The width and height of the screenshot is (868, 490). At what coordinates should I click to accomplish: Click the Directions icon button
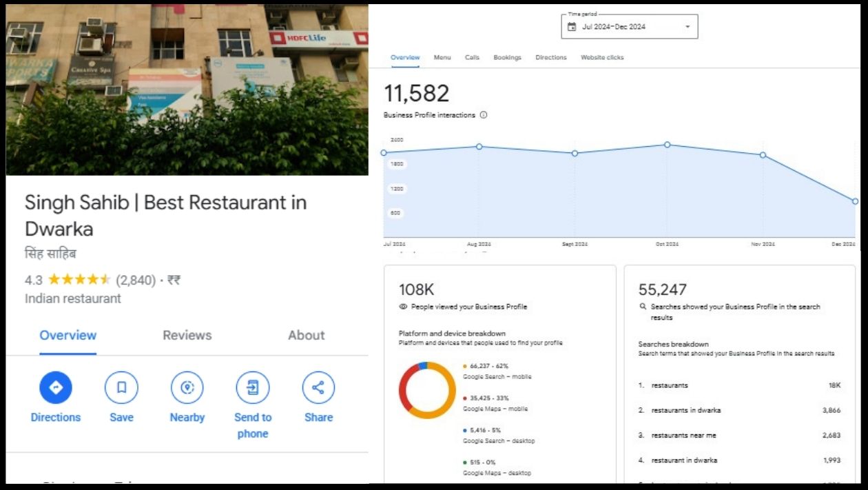point(56,387)
